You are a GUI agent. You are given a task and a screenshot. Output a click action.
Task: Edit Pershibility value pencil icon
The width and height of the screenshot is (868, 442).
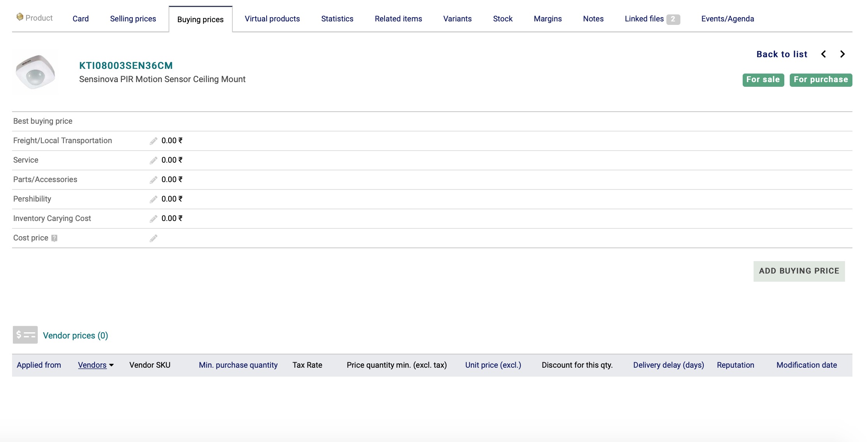(x=153, y=199)
